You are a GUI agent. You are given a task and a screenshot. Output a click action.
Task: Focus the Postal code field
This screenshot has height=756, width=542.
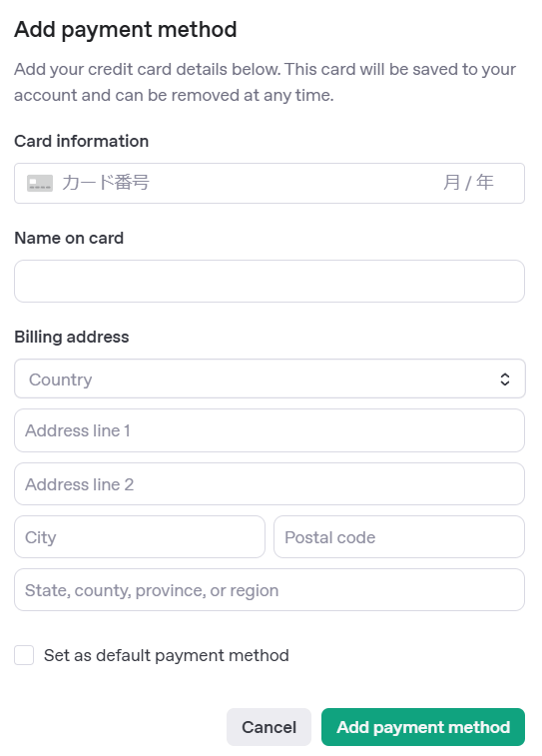point(399,537)
